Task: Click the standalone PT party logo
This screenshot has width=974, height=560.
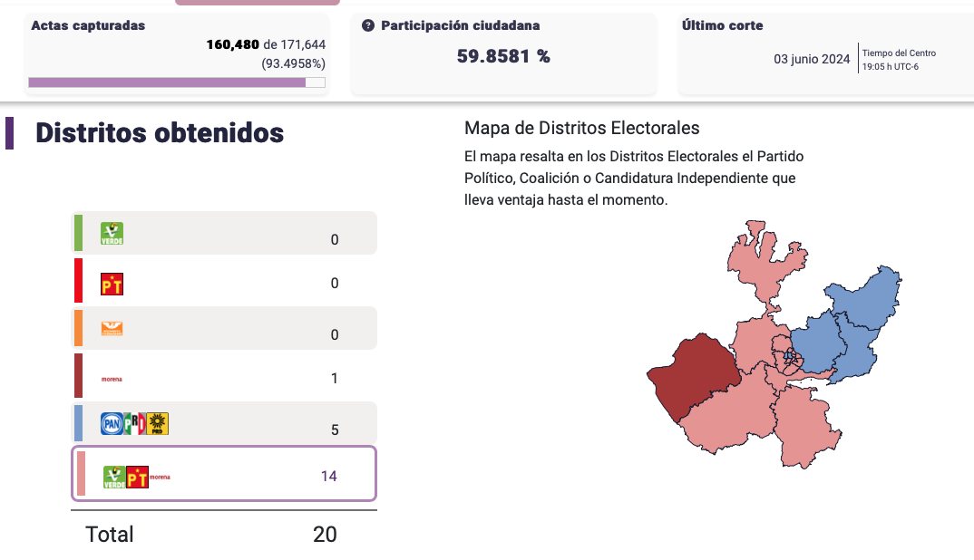Action: point(112,284)
